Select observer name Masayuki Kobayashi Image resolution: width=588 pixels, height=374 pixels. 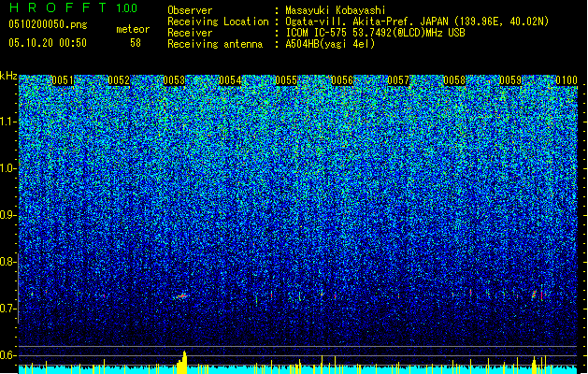336,10
